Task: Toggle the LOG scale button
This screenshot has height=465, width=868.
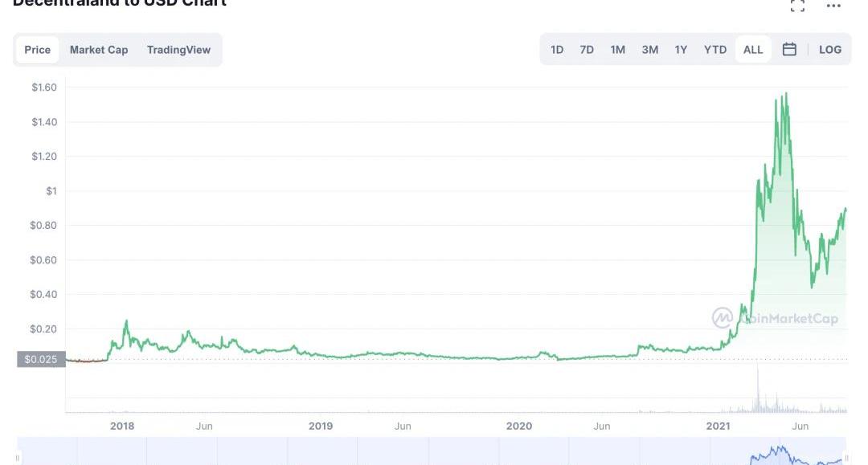Action: tap(829, 50)
